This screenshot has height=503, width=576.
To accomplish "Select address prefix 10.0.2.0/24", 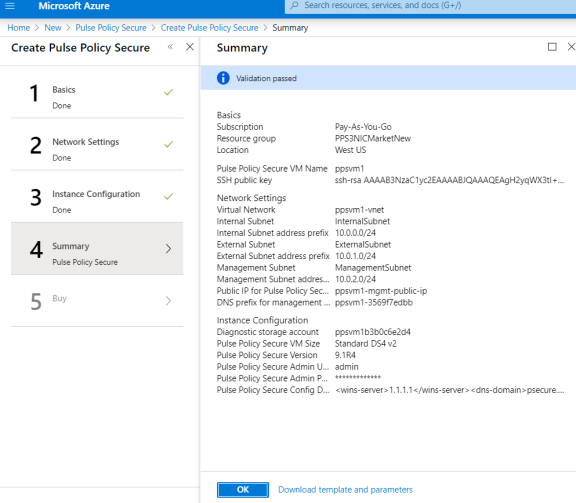I will 355,279.
